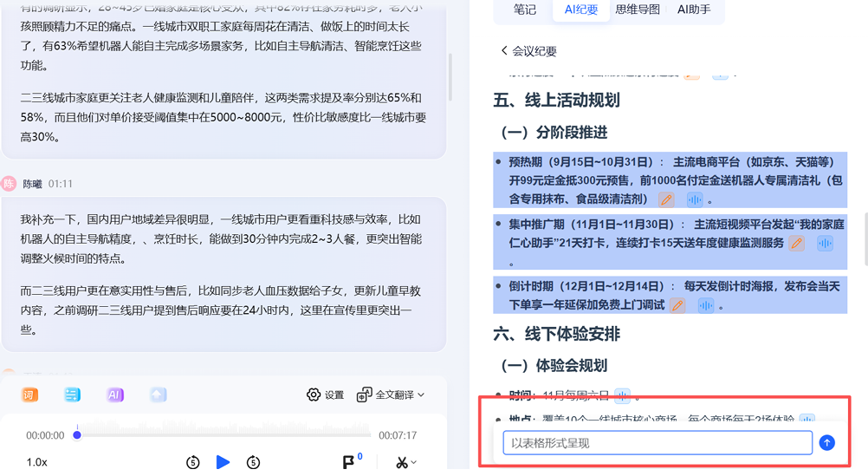Screen dimensions: 868x476
Task: Click the purple AI icon in transcript toolbar
Action: [114, 394]
